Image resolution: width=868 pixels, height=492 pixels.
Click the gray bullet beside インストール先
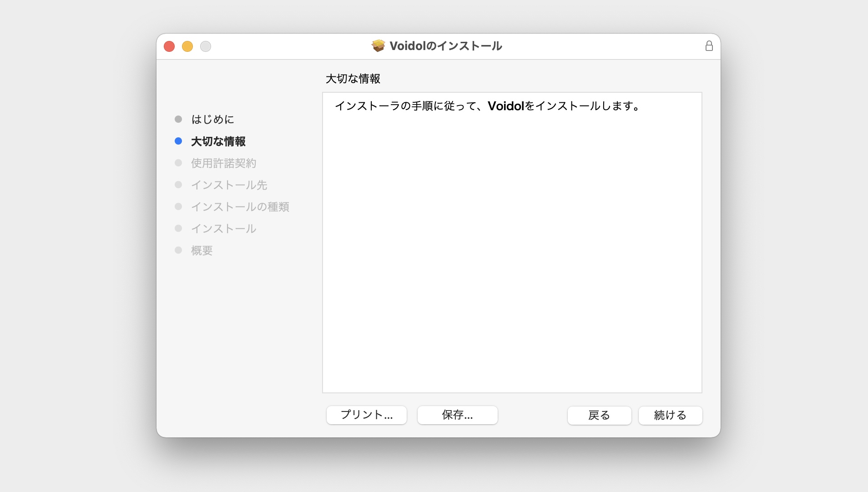pyautogui.click(x=178, y=185)
